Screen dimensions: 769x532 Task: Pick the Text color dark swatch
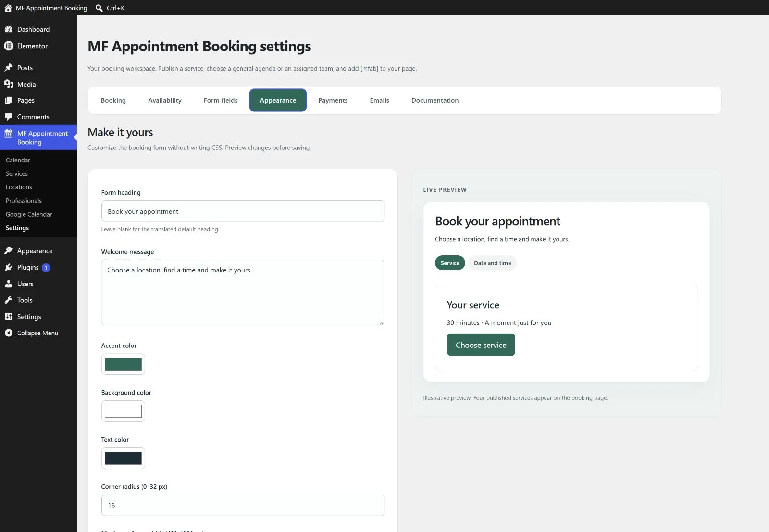click(123, 458)
